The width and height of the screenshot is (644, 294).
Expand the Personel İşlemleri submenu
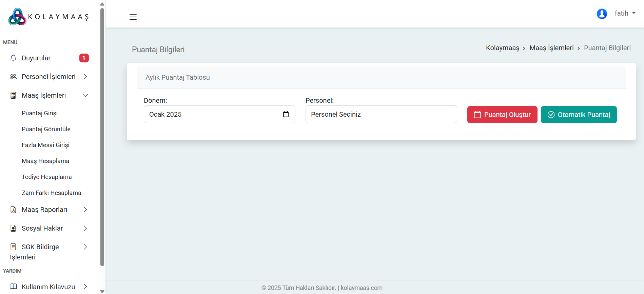[85, 77]
